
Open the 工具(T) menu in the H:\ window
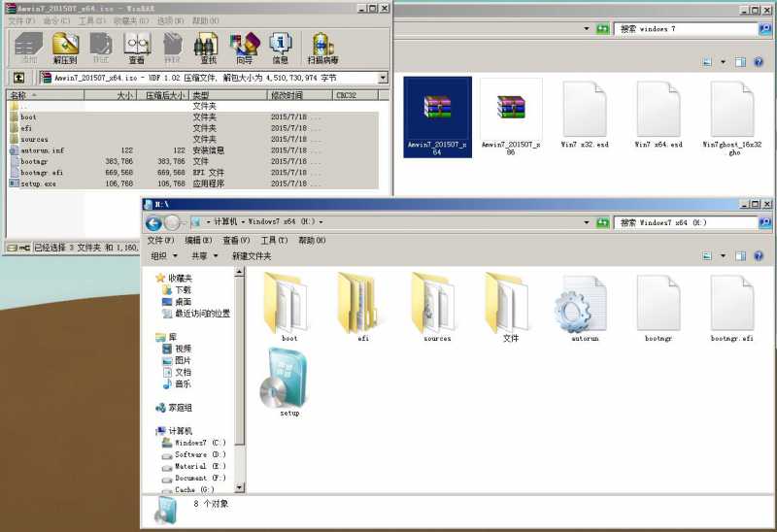coord(274,240)
